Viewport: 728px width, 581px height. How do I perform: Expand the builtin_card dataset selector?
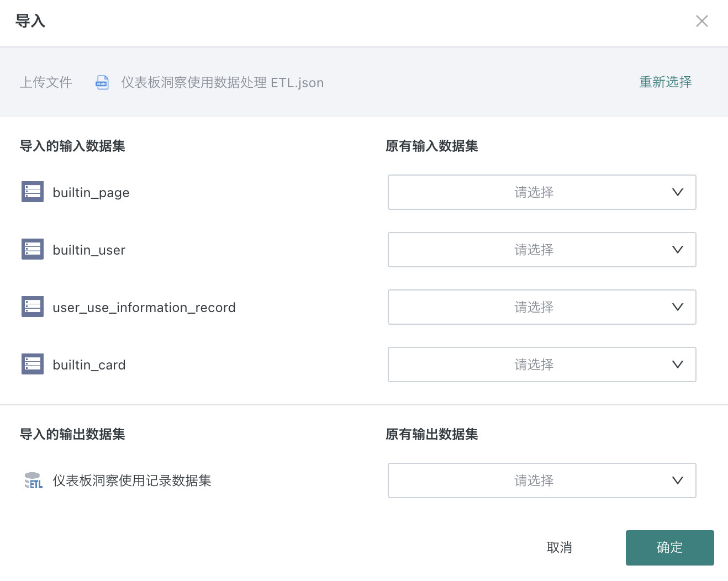541,365
